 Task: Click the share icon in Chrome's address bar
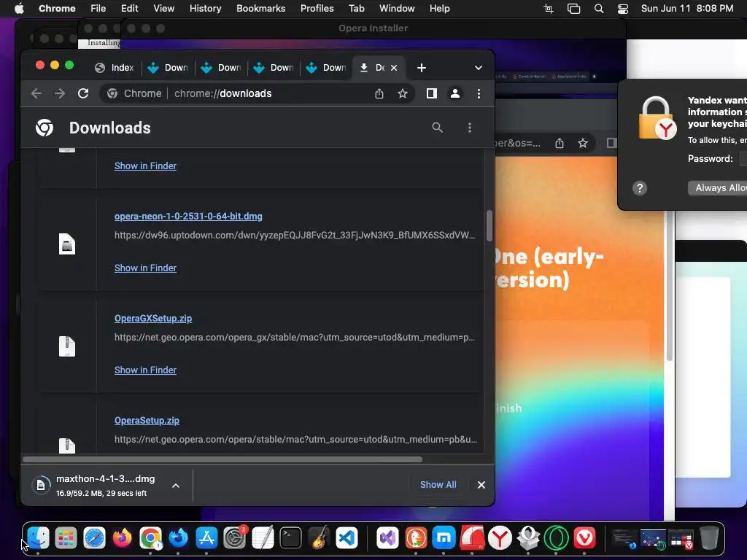(379, 93)
